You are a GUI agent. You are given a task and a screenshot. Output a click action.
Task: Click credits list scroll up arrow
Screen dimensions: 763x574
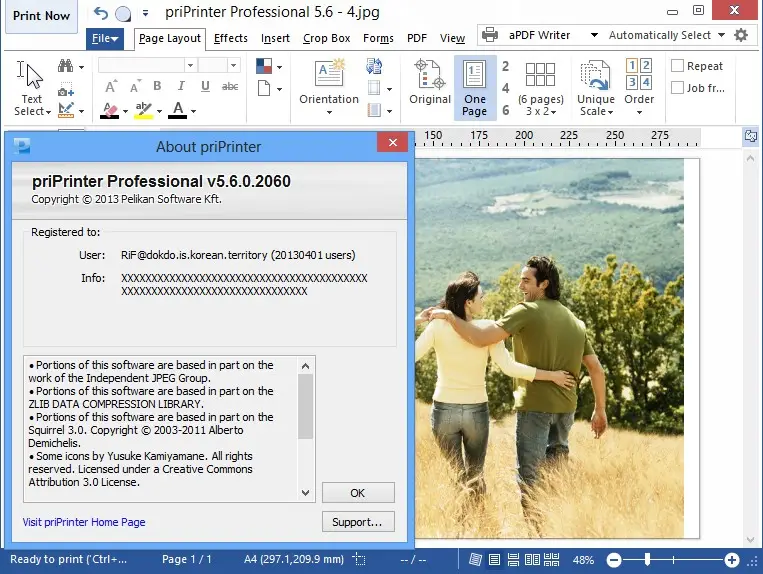pos(306,366)
